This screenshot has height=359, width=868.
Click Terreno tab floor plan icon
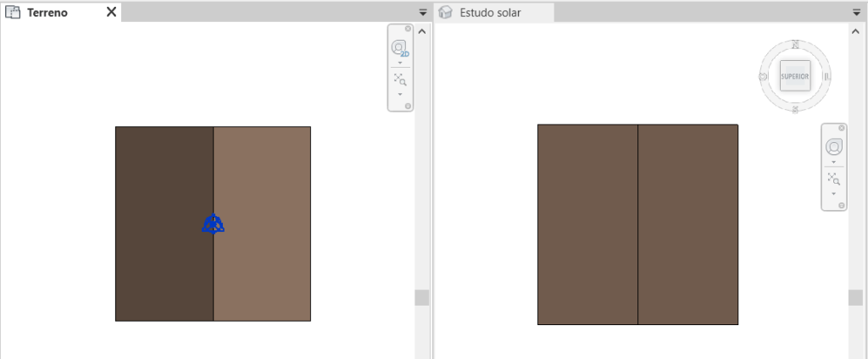(13, 13)
